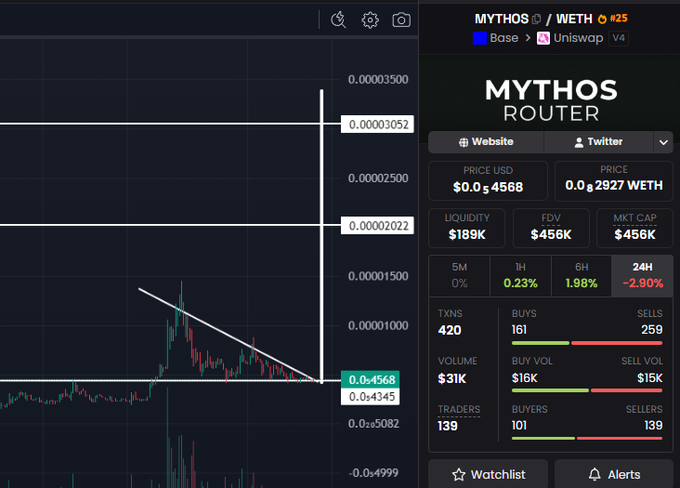Click the 0.00001000 price axis label

coord(378,325)
